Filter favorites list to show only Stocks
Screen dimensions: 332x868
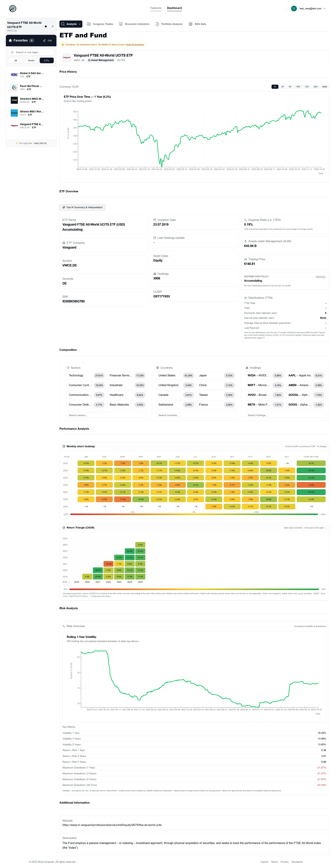click(31, 61)
